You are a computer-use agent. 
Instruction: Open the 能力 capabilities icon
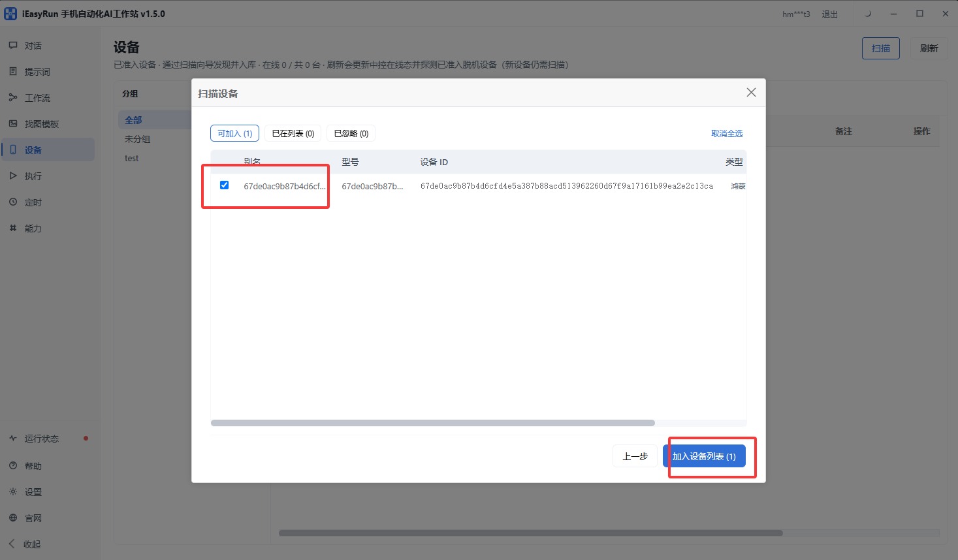point(13,228)
